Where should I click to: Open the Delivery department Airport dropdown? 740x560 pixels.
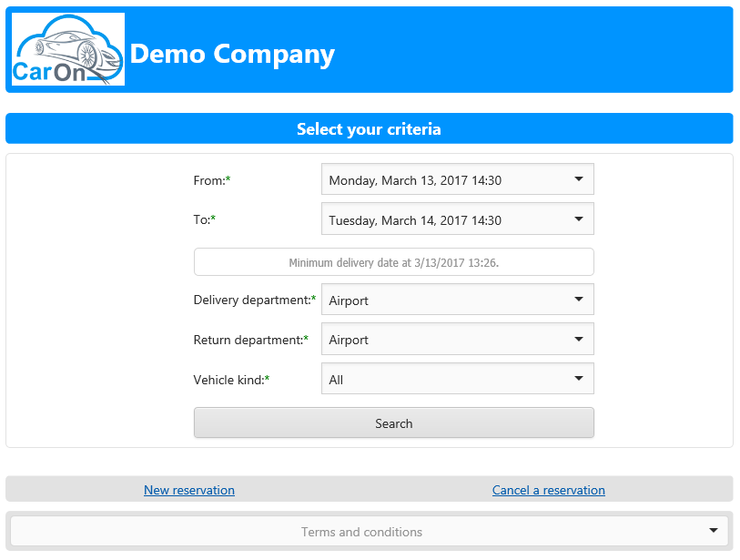click(457, 299)
